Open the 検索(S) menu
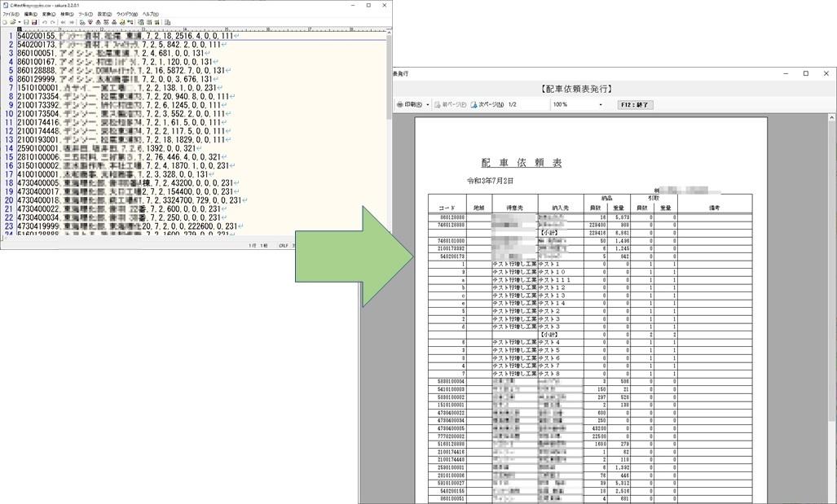Screen dimensions: 837x504 pos(67,14)
